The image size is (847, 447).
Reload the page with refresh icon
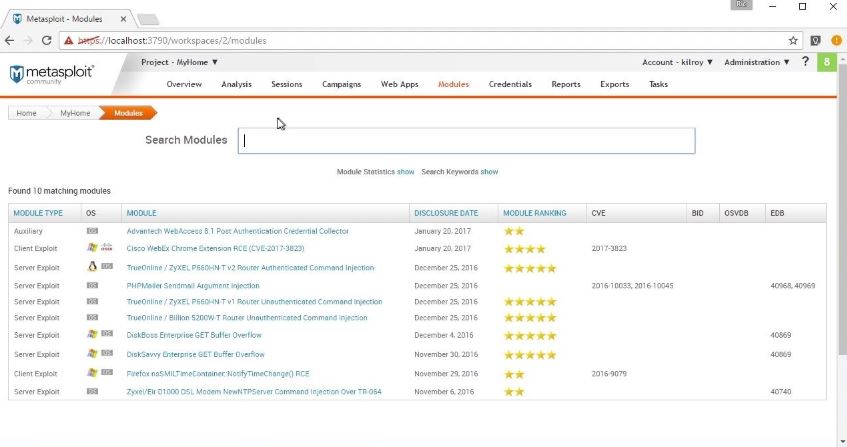pyautogui.click(x=46, y=40)
